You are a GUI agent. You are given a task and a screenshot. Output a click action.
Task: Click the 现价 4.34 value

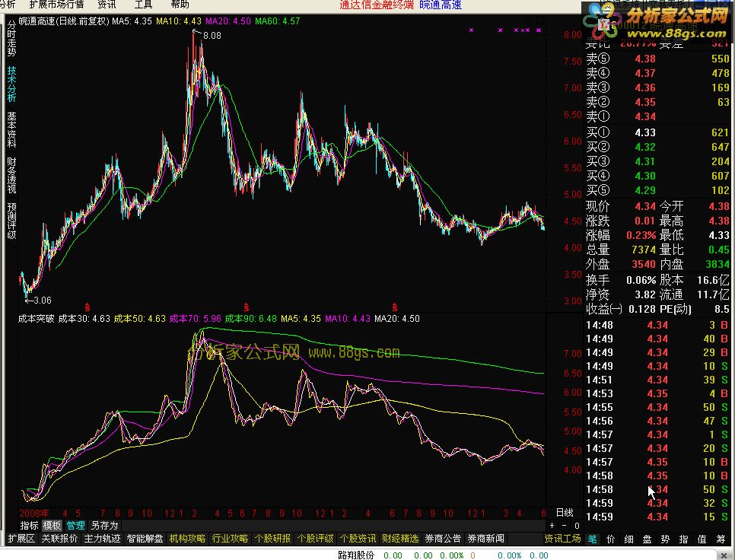(645, 206)
